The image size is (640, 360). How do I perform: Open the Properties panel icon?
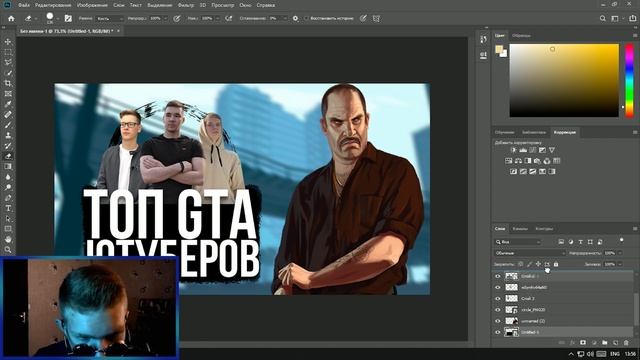point(483,55)
